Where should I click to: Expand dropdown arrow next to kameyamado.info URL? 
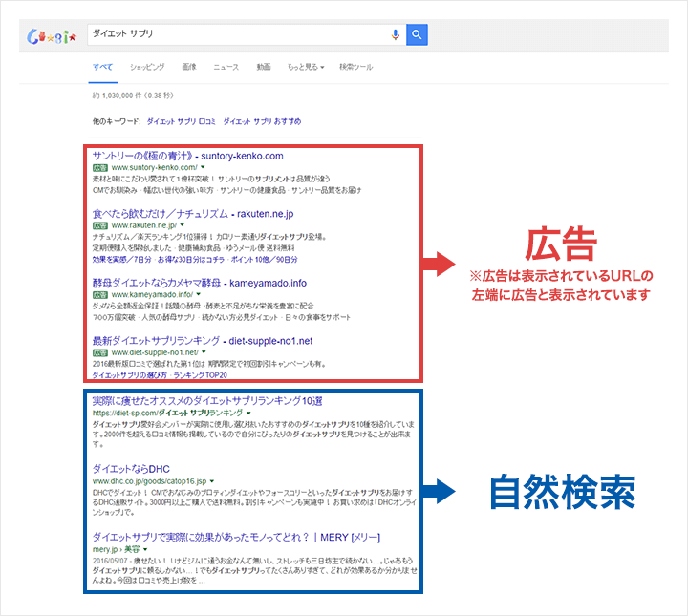pos(199,294)
